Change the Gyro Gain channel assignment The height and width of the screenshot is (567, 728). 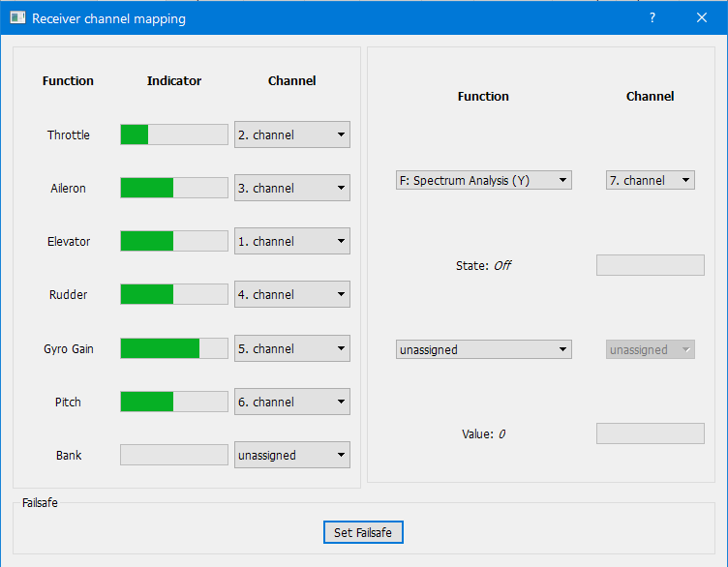click(x=291, y=348)
